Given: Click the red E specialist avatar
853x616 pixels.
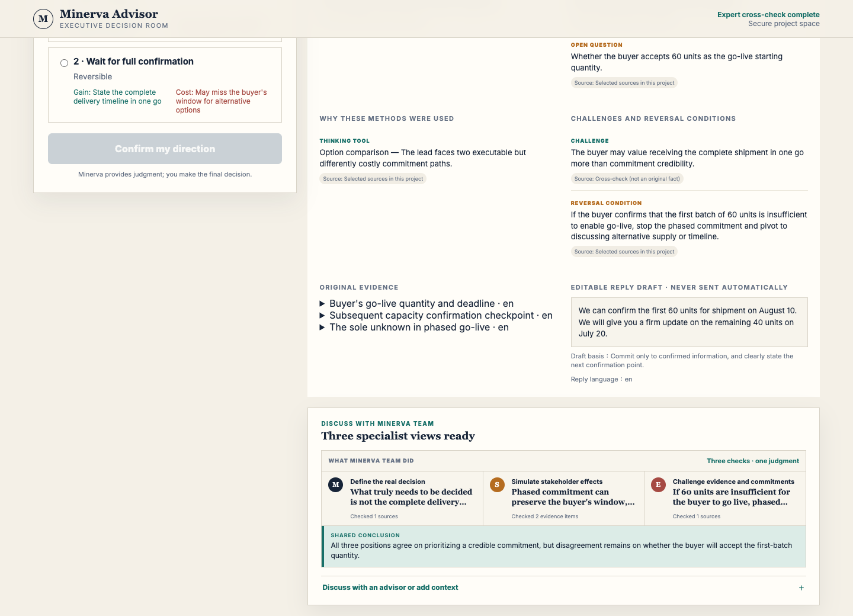Looking at the screenshot, I should point(658,485).
